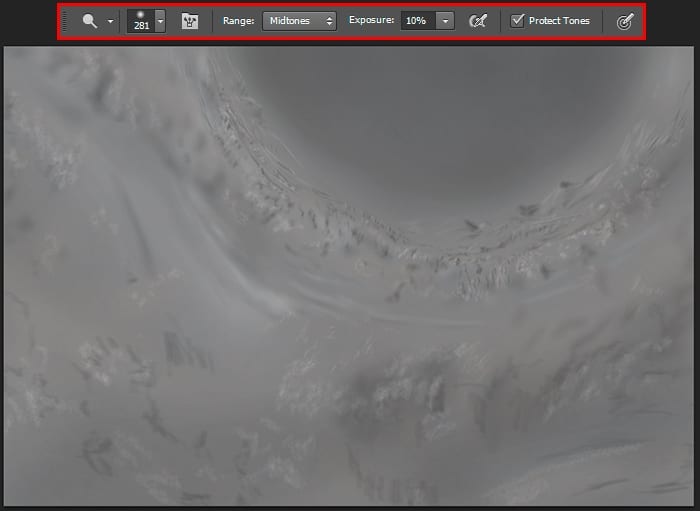Expand the brush preset picker arrow
The image size is (700, 511).
point(160,21)
